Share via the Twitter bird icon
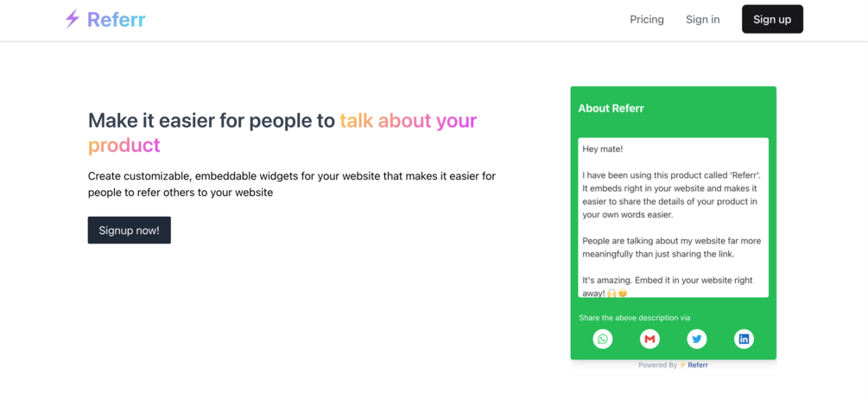868x399 pixels. pyautogui.click(x=696, y=339)
